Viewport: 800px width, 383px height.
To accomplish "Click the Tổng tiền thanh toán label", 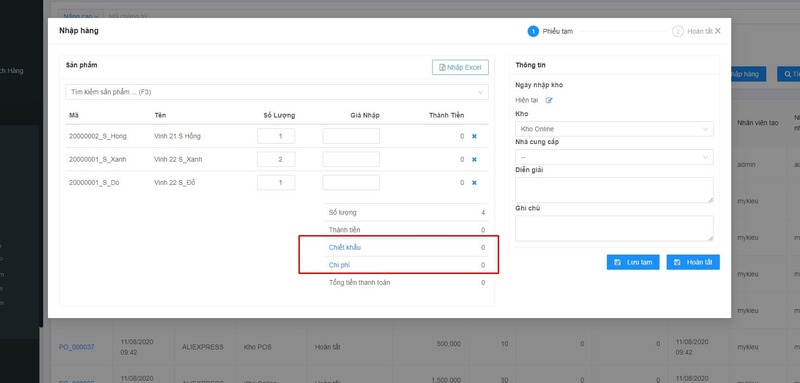I will point(360,283).
